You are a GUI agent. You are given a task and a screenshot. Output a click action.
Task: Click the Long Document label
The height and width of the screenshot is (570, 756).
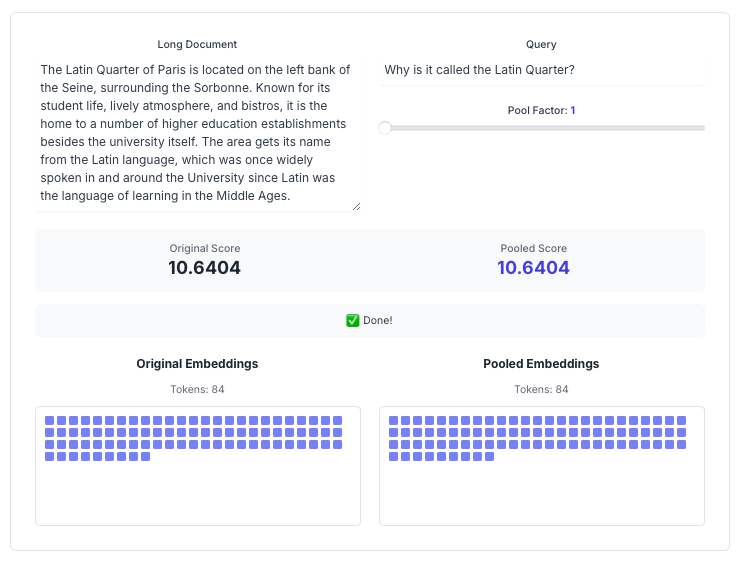(x=197, y=44)
